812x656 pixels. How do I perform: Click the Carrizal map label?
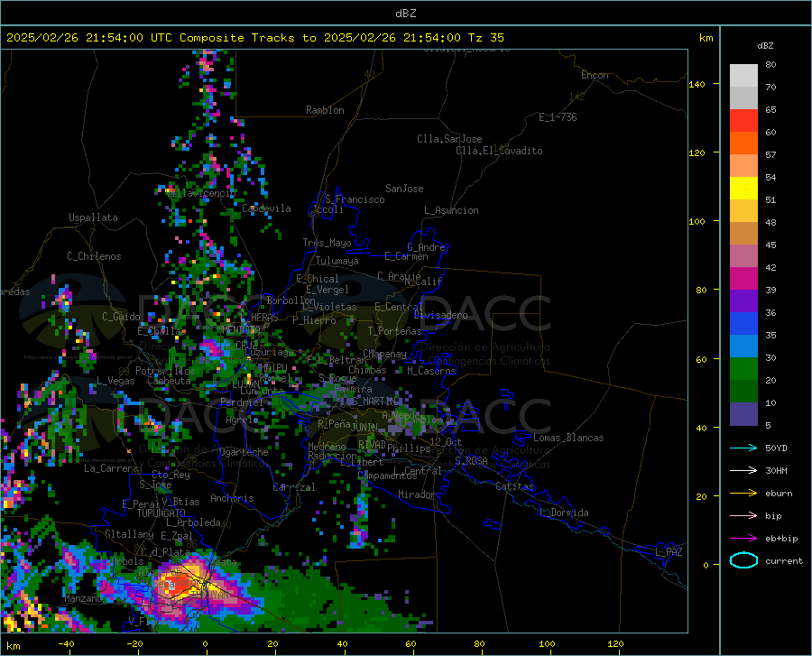[294, 487]
